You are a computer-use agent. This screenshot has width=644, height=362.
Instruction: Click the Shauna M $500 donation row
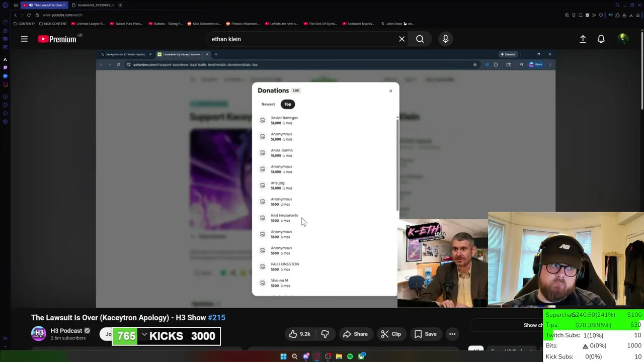pyautogui.click(x=325, y=283)
